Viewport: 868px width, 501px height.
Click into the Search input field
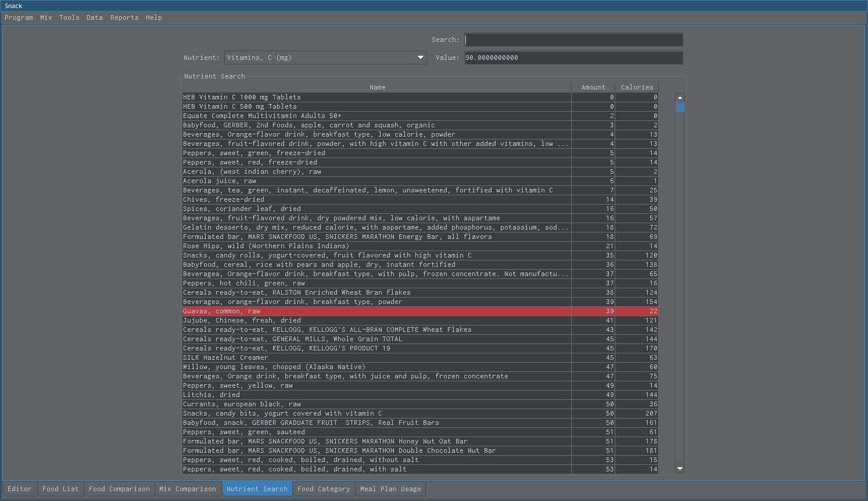point(573,40)
